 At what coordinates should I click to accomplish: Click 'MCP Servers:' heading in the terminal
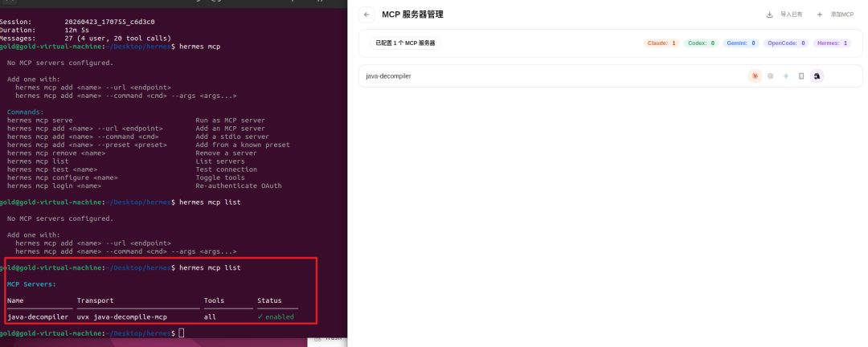[31, 284]
